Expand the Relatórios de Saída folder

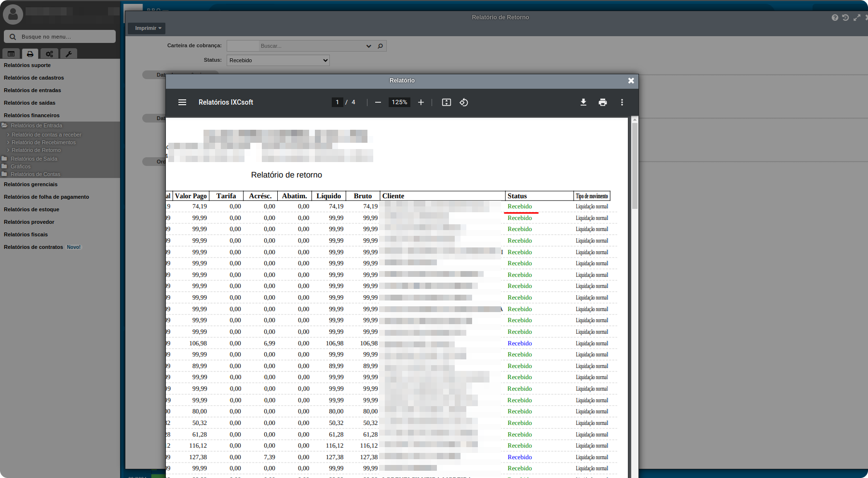(34, 159)
